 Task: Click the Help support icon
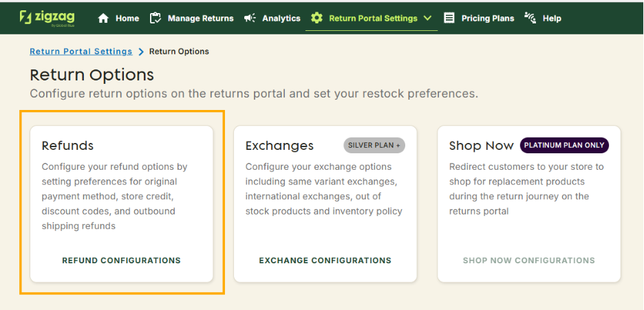[530, 19]
